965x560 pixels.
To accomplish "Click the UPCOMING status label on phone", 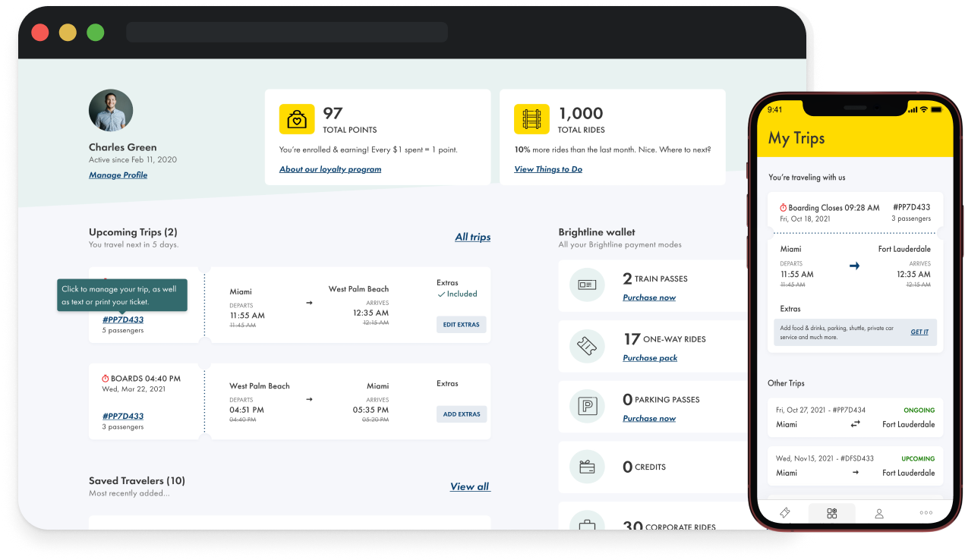I will tap(918, 459).
